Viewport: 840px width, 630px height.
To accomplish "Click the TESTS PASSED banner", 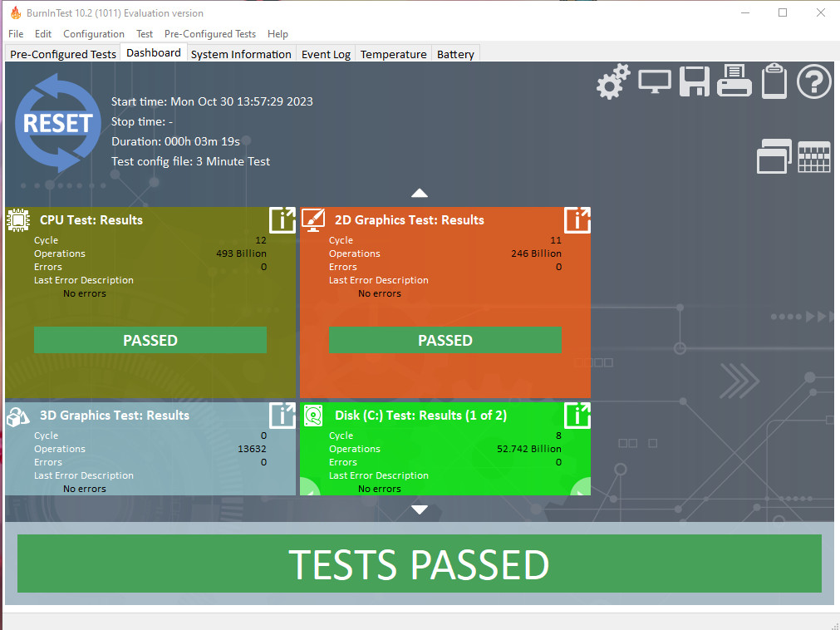I will [420, 564].
